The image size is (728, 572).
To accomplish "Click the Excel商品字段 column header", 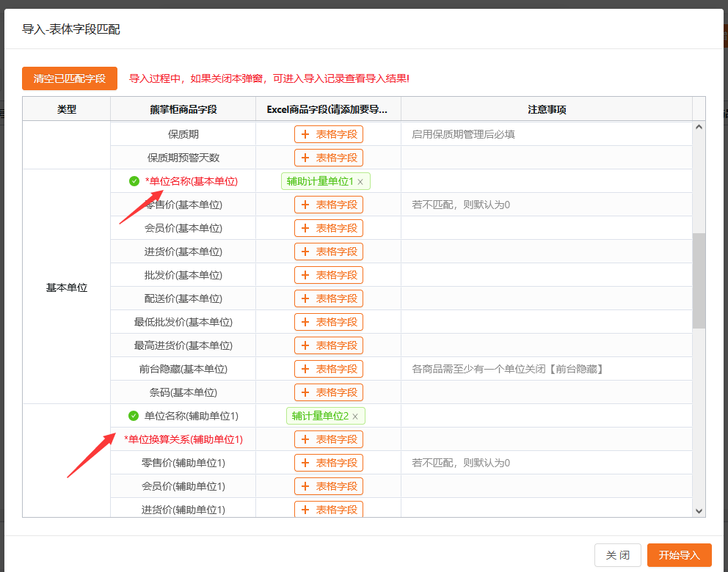I will click(x=328, y=109).
